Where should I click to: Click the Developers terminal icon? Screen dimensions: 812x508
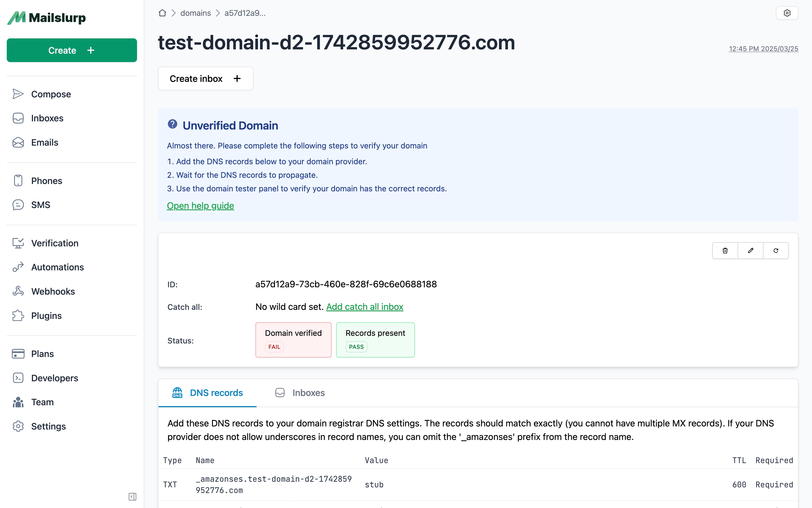point(18,378)
